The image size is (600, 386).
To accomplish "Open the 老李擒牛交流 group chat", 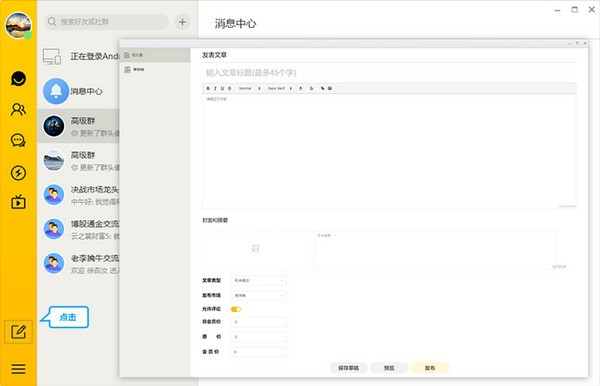I will pyautogui.click(x=78, y=264).
